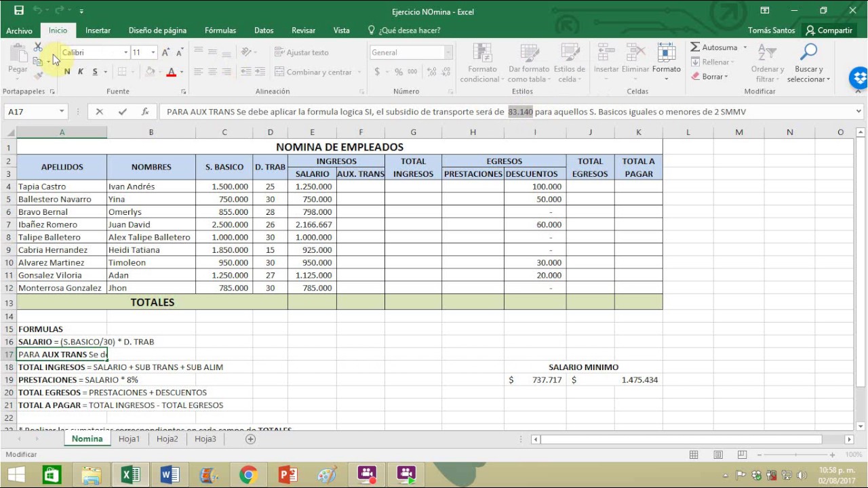
Task: Toggle Ajustar texto wrap text
Action: (302, 52)
